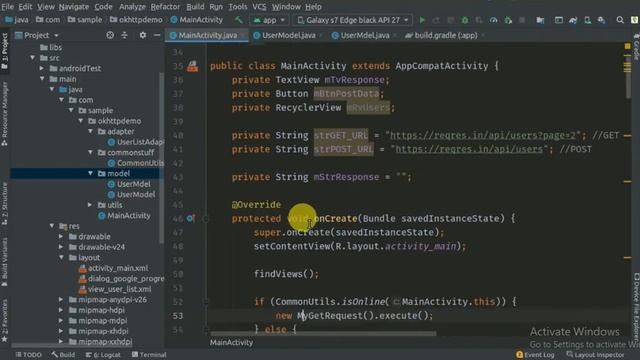Click the MainActivity breadcrumb in navigation bar
640x360 pixels.
tap(197, 20)
